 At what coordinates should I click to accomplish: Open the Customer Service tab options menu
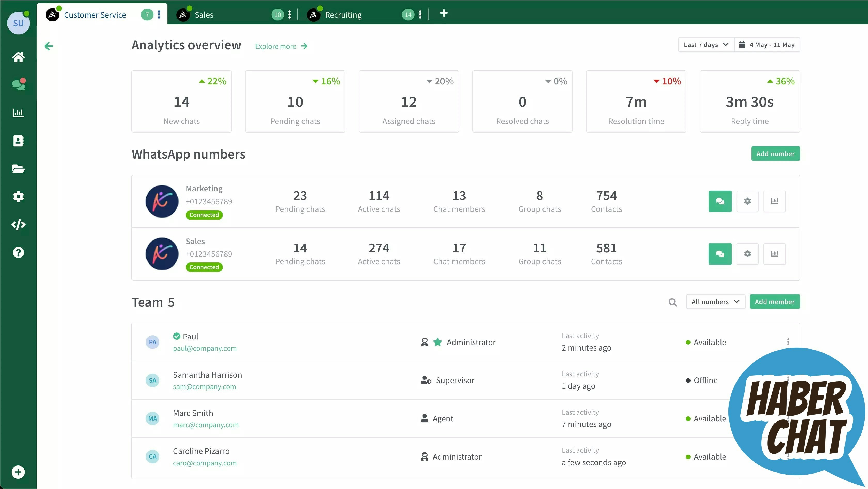(x=159, y=14)
